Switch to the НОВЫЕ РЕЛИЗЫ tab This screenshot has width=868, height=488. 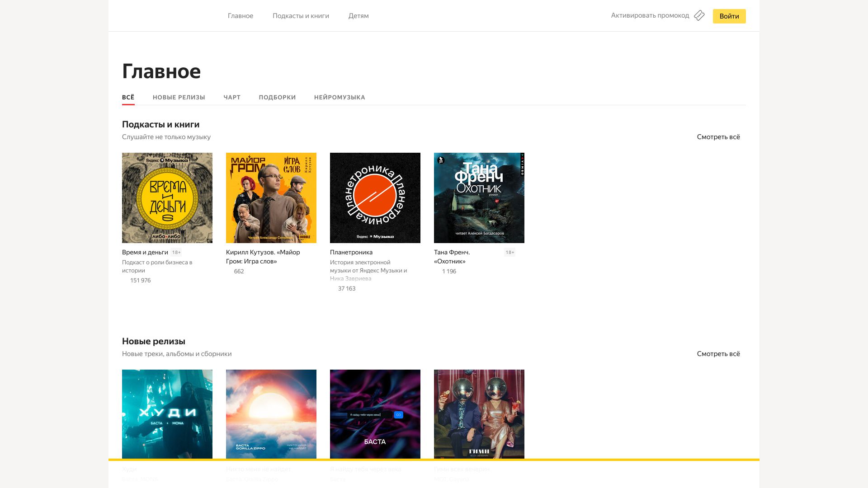tap(179, 97)
